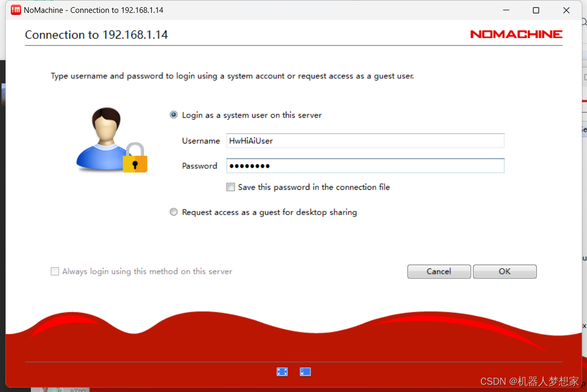
Task: Minimize the NoMachine window
Action: (x=506, y=10)
